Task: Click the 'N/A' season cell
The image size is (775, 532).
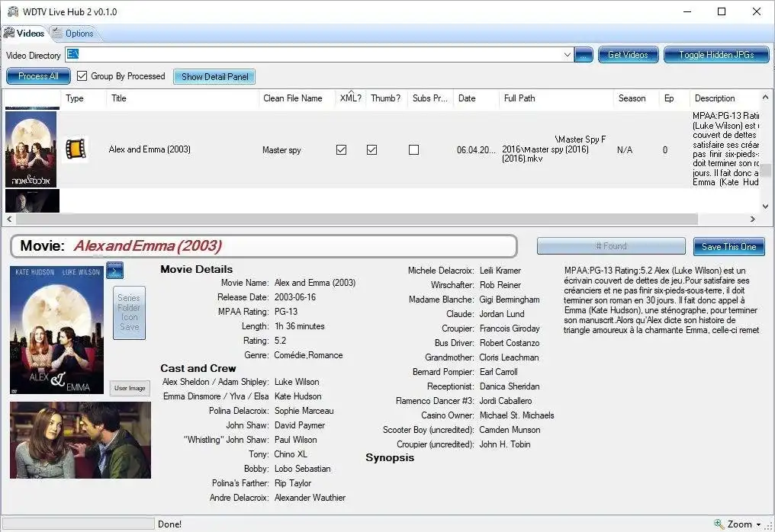Action: point(625,149)
